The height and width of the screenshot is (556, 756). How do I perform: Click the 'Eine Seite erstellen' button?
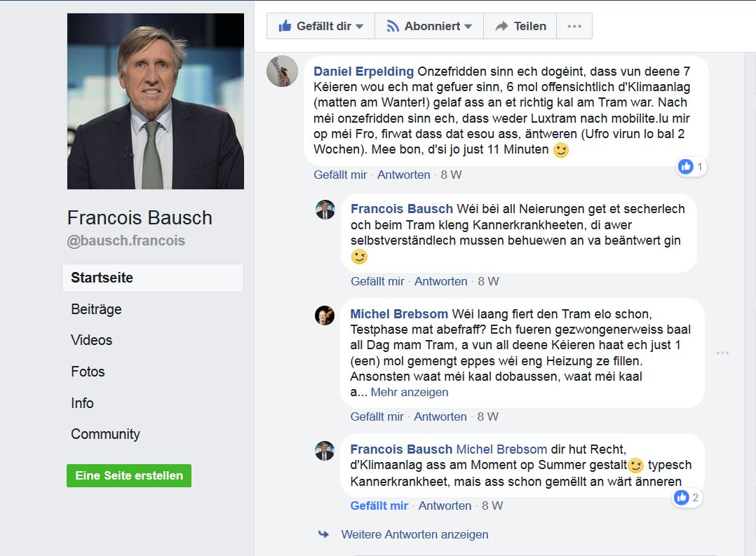129,475
